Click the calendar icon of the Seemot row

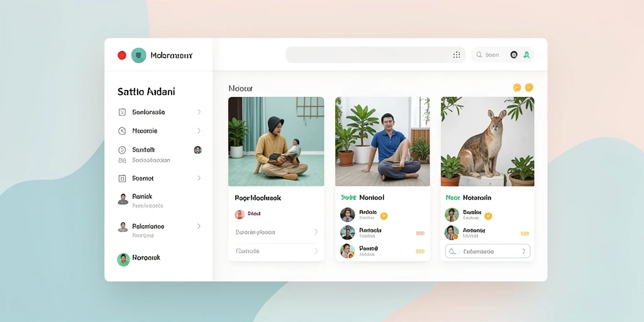point(122,178)
